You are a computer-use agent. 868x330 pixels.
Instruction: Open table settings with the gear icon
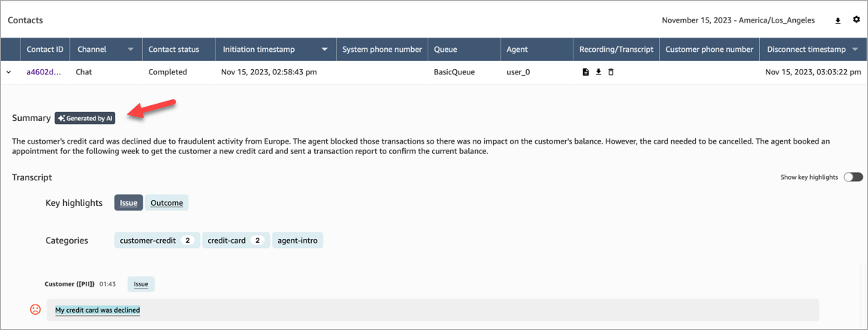click(856, 20)
